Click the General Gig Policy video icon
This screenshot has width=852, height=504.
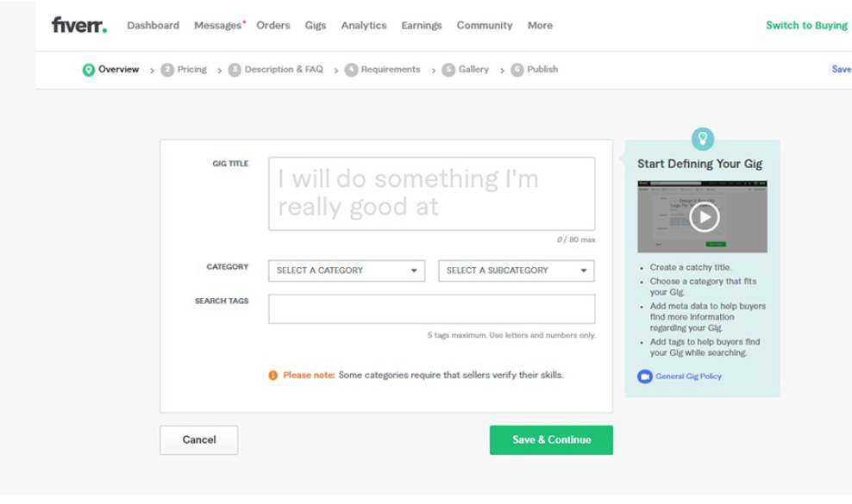[644, 376]
